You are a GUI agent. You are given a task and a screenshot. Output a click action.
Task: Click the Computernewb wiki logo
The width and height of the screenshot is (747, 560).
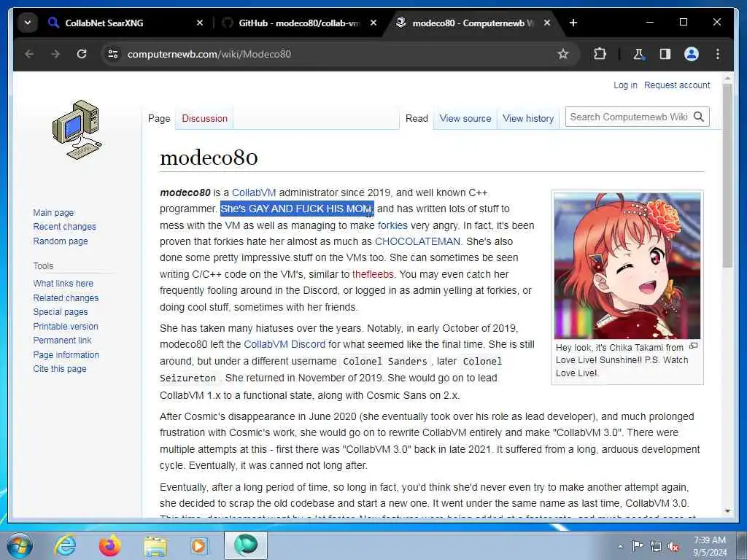click(x=77, y=130)
